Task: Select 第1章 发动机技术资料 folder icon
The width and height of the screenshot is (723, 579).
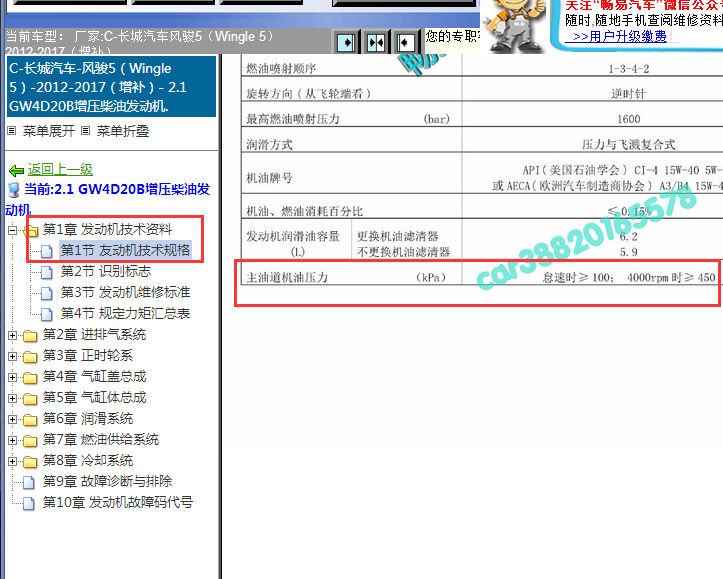Action: pos(30,230)
